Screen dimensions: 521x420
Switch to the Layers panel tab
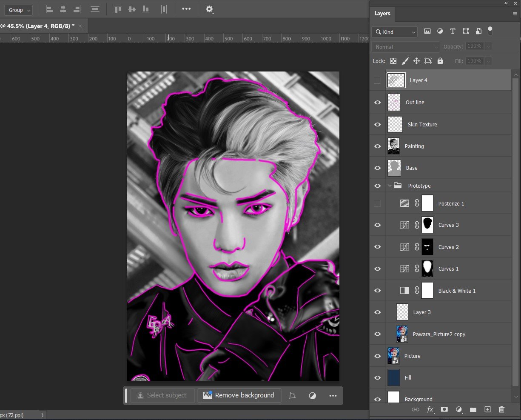(382, 14)
